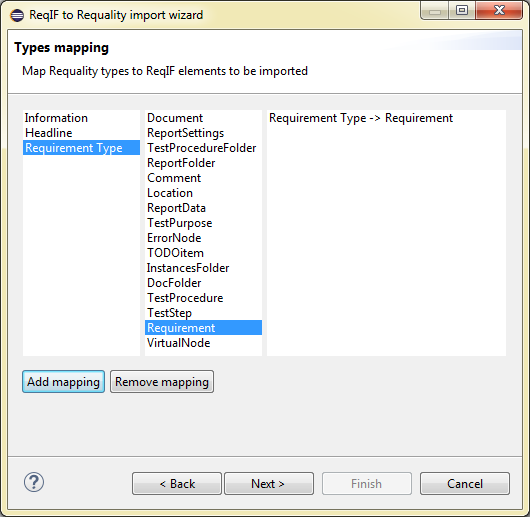Maximize the import wizard window

[462, 11]
